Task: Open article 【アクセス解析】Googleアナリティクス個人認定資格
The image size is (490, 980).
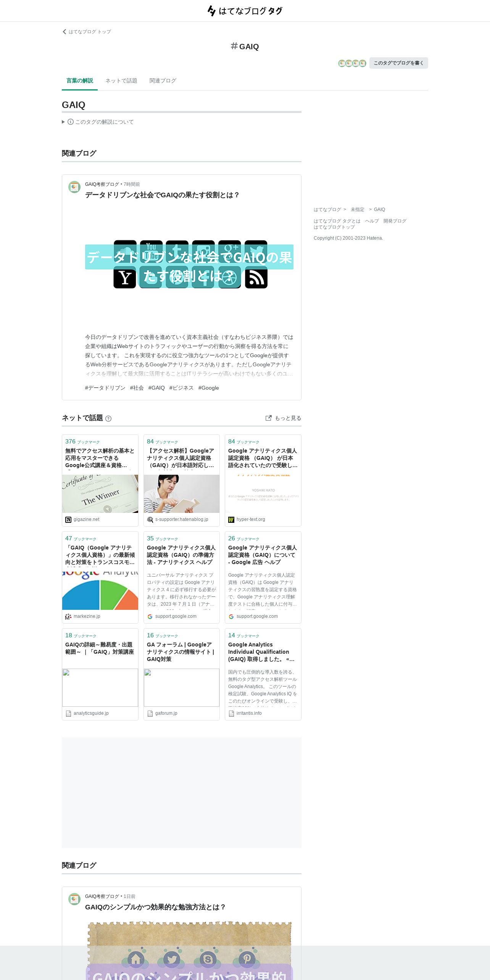Action: (x=181, y=458)
